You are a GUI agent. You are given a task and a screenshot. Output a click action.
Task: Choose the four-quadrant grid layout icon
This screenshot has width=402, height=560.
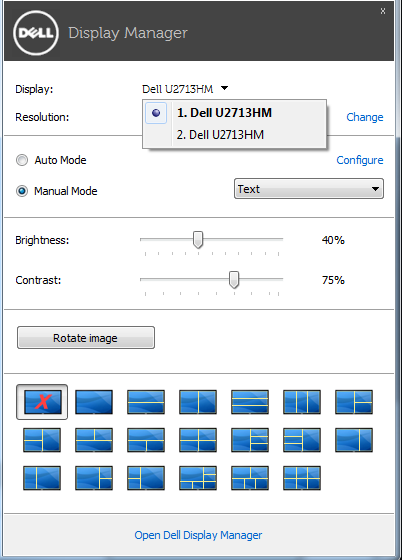click(x=198, y=440)
